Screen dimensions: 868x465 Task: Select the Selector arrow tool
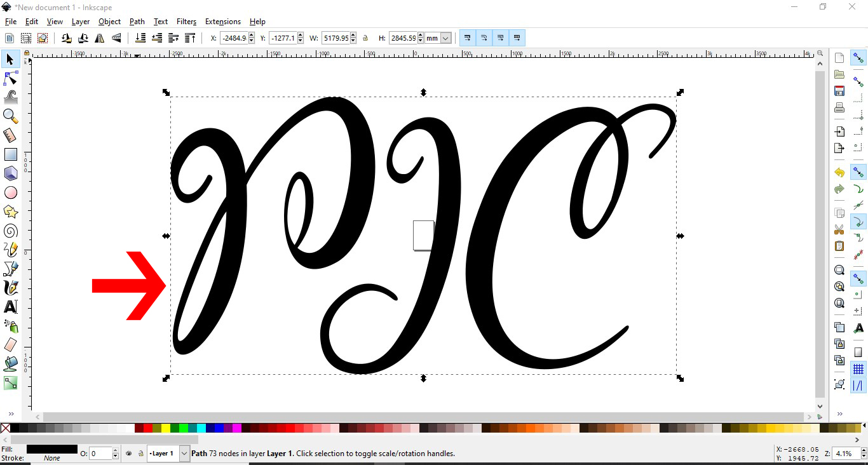point(10,59)
